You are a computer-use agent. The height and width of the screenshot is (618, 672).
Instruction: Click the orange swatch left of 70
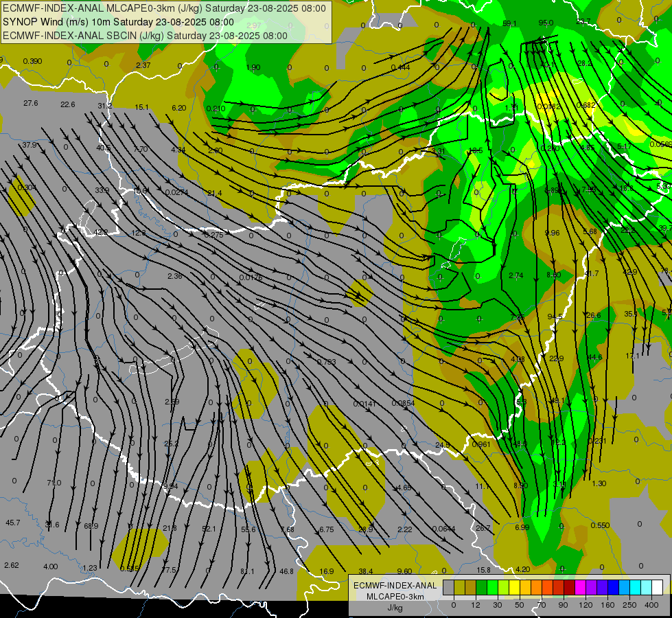[x=537, y=587]
